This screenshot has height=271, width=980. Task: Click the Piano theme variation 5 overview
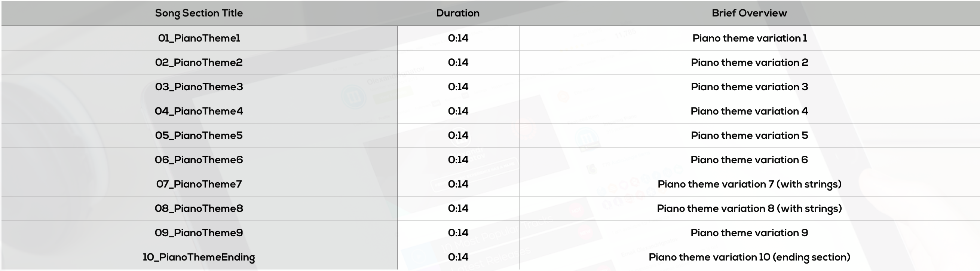coord(750,135)
